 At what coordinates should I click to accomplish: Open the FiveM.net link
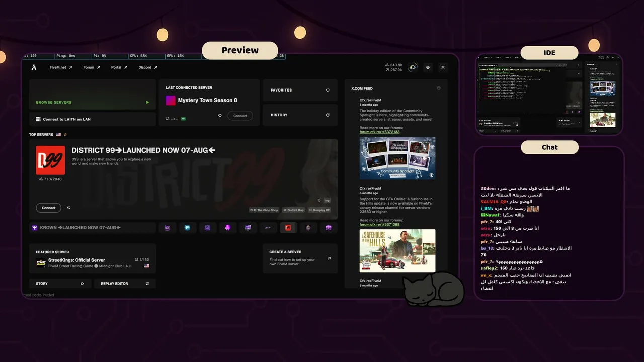[61, 67]
